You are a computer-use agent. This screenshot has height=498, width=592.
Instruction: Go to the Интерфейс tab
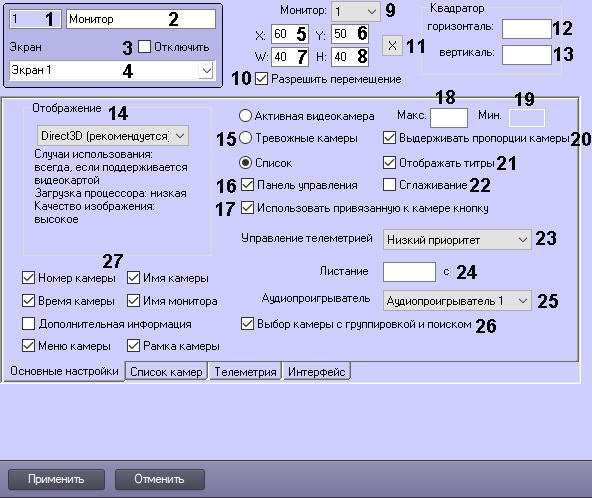point(316,372)
